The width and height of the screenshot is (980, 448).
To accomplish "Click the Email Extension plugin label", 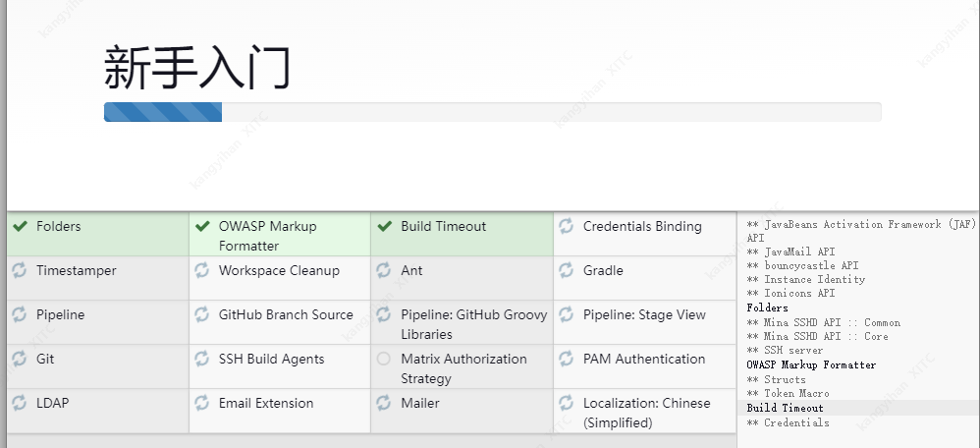I will click(x=266, y=404).
